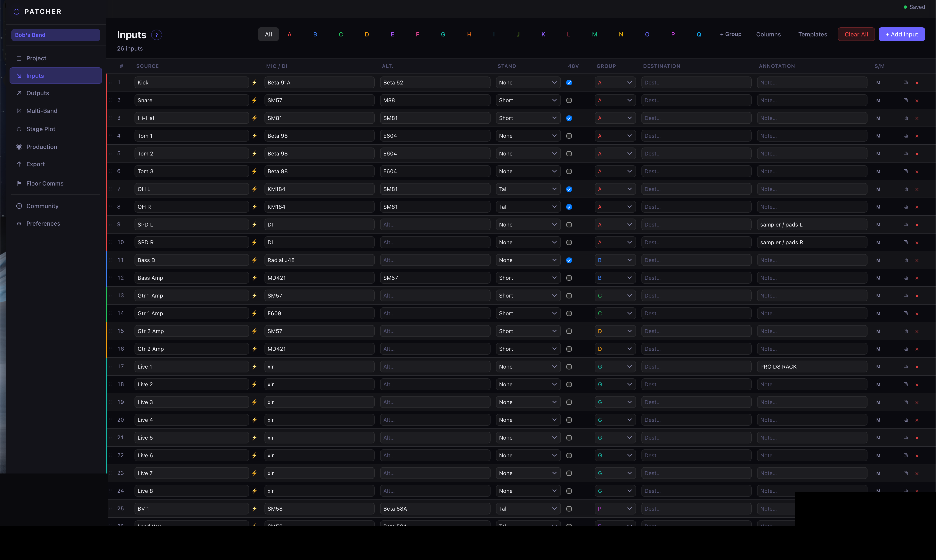Enable 48V phantom power on Snare
Image resolution: width=936 pixels, height=560 pixels.
pyautogui.click(x=569, y=100)
